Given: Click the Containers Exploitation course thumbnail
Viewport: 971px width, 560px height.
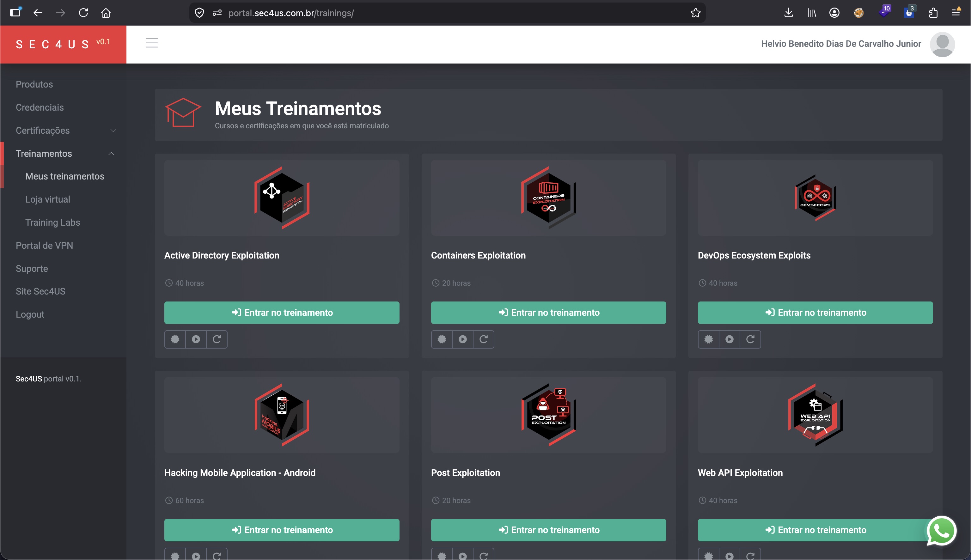Looking at the screenshot, I should [x=548, y=198].
